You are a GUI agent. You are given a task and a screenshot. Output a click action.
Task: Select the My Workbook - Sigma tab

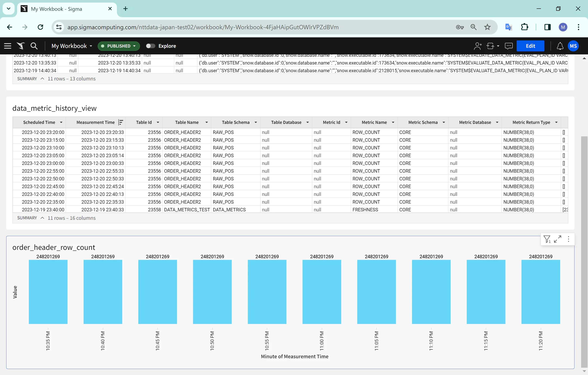click(67, 9)
